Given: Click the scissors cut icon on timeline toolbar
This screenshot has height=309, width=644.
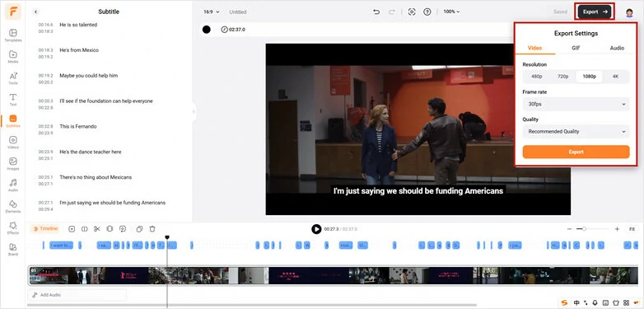Looking at the screenshot, I should tap(97, 229).
